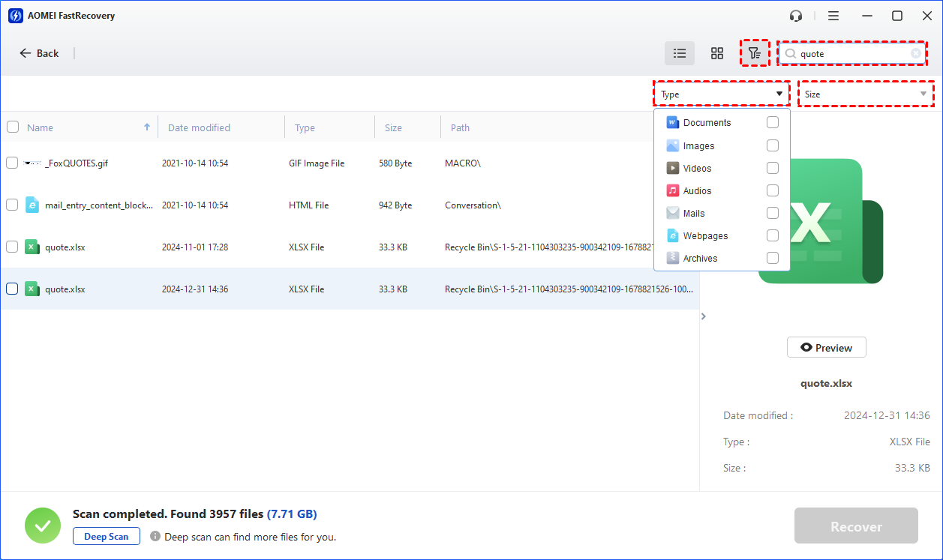Collapse the Type dropdown
This screenshot has height=560, width=943.
point(779,94)
